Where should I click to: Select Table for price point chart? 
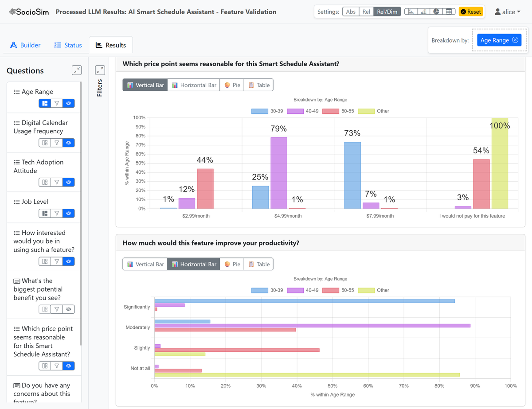coord(258,85)
